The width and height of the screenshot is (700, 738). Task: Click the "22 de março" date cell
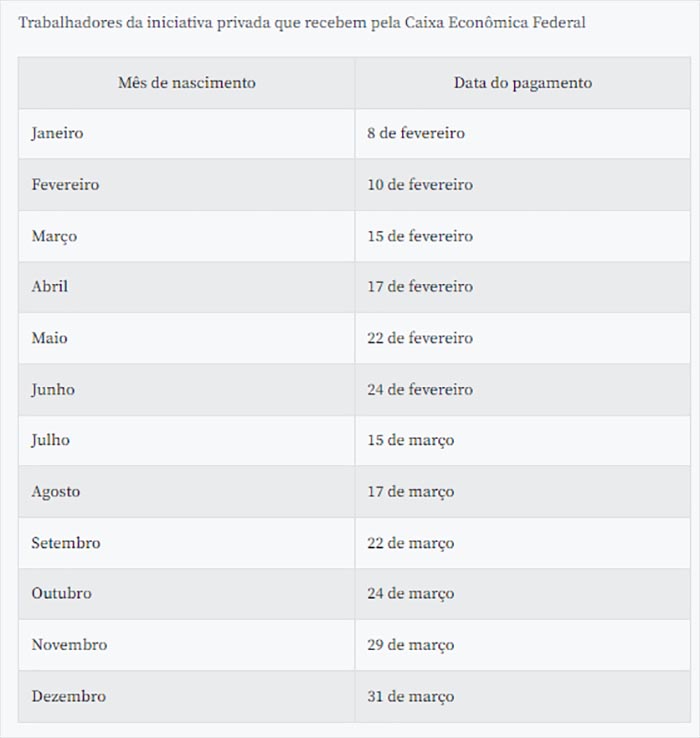pos(523,543)
